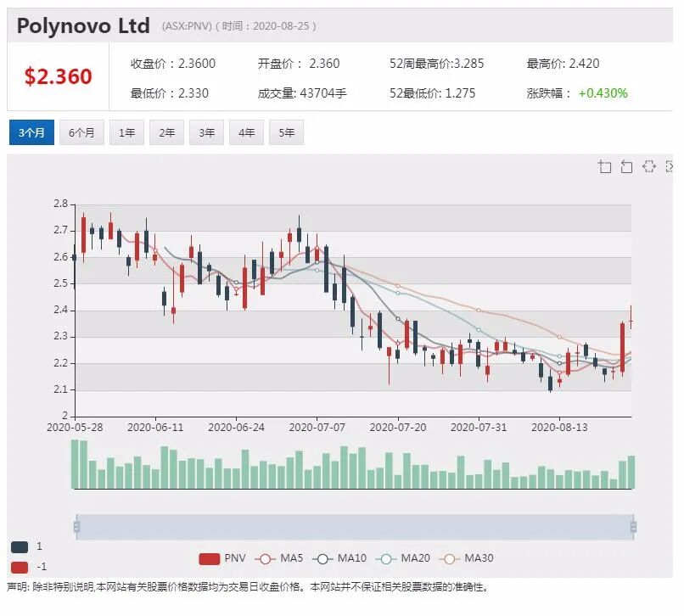
Task: Select the 3个月 time range tab
Action: [31, 132]
